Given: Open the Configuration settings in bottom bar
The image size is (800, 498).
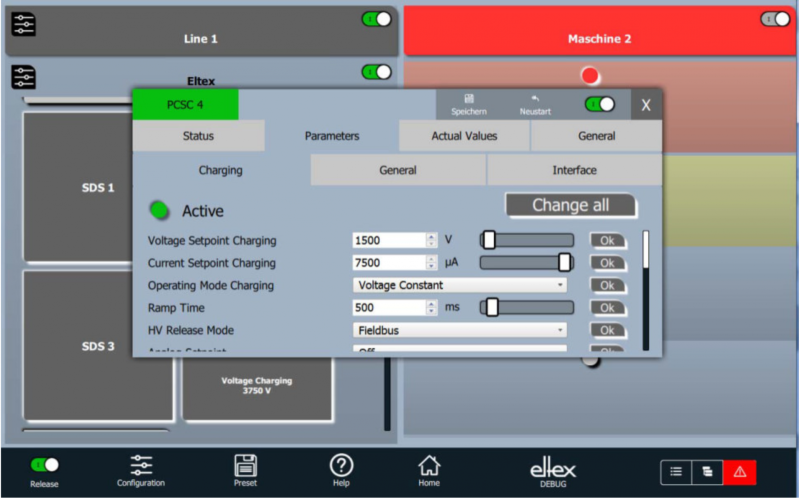Looking at the screenshot, I should 141,470.
